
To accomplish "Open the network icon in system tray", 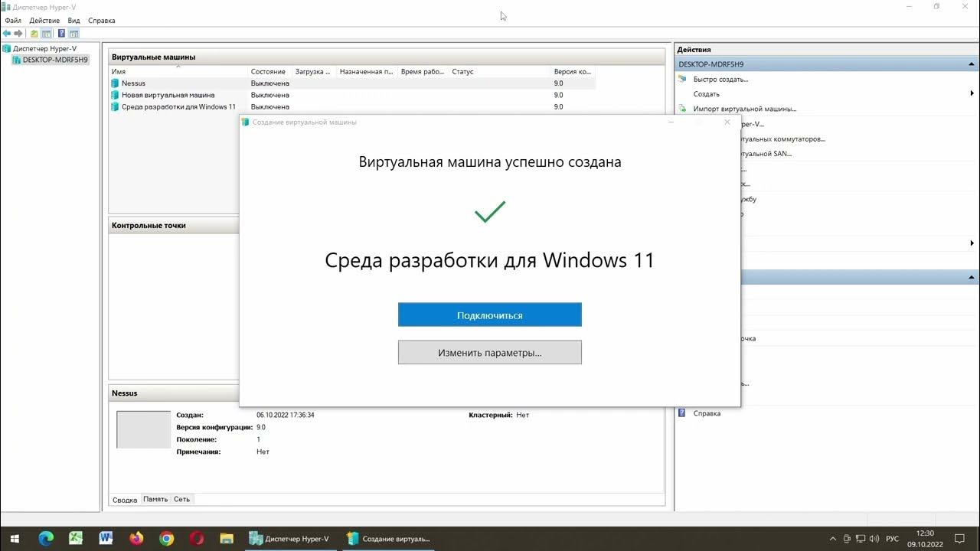I will (x=861, y=539).
